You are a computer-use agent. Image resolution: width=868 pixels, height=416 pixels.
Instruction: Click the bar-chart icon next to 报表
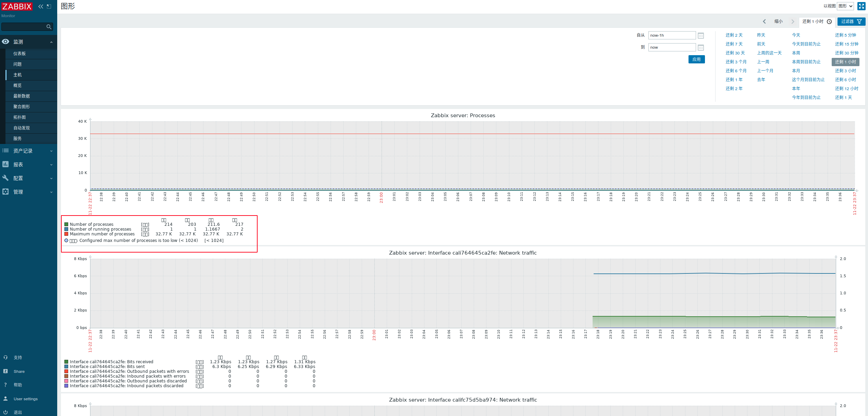(x=5, y=164)
